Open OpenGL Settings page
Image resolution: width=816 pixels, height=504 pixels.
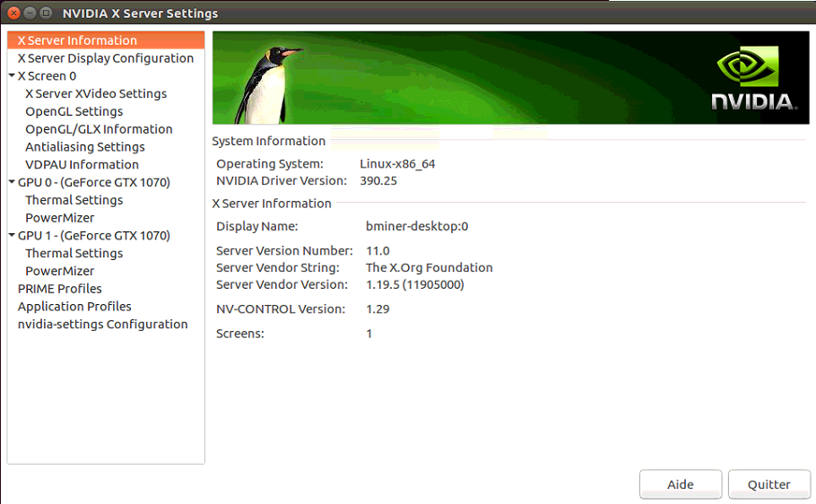click(x=74, y=111)
